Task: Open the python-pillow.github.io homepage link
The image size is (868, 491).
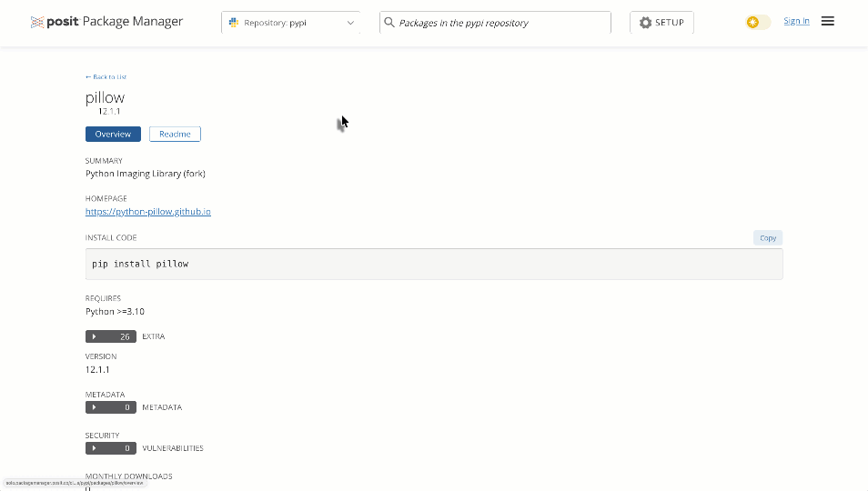Action: tap(147, 212)
